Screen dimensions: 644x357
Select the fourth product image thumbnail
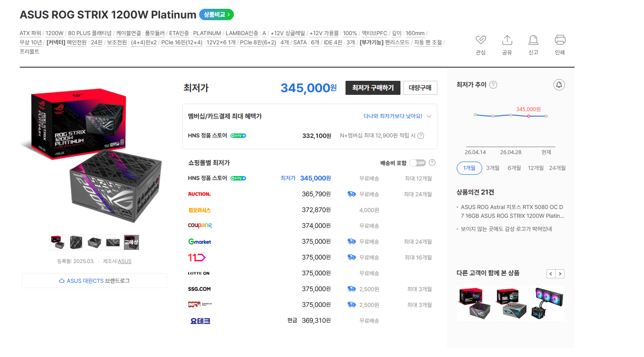click(x=113, y=242)
